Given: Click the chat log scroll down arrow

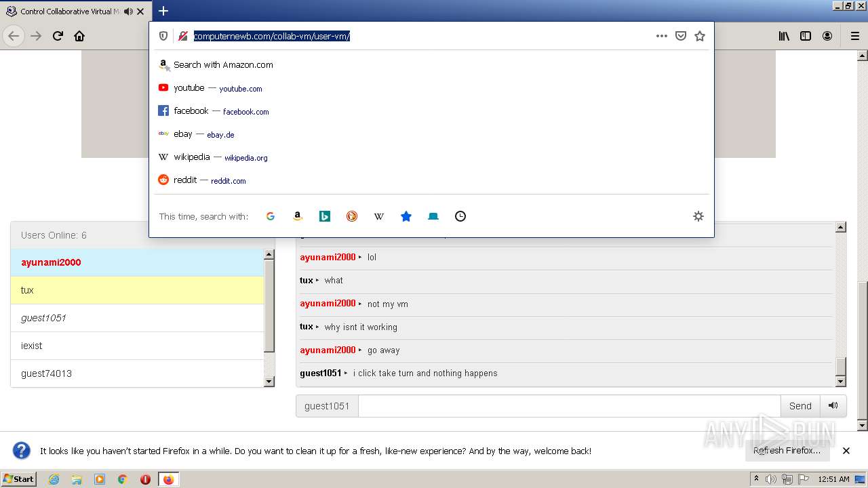Looking at the screenshot, I should tap(841, 381).
